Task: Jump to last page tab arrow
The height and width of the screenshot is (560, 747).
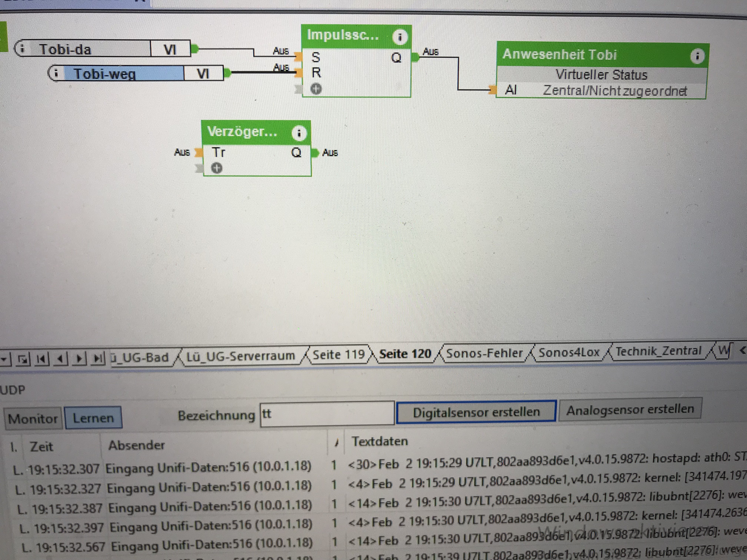Action: coord(98,358)
